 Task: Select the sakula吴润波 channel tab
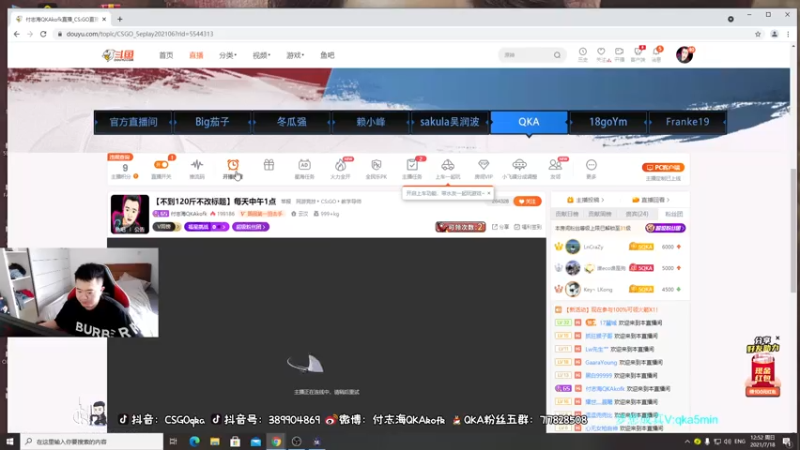449,122
